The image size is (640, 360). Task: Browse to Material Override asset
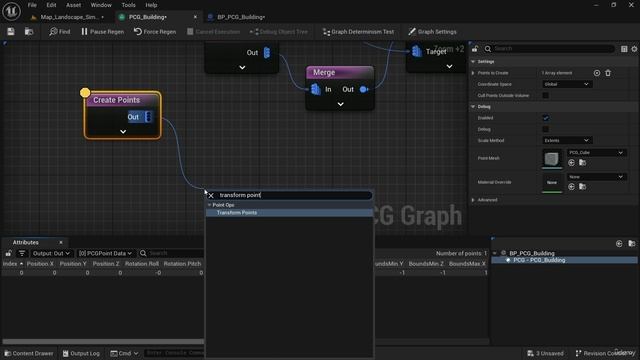(x=582, y=187)
